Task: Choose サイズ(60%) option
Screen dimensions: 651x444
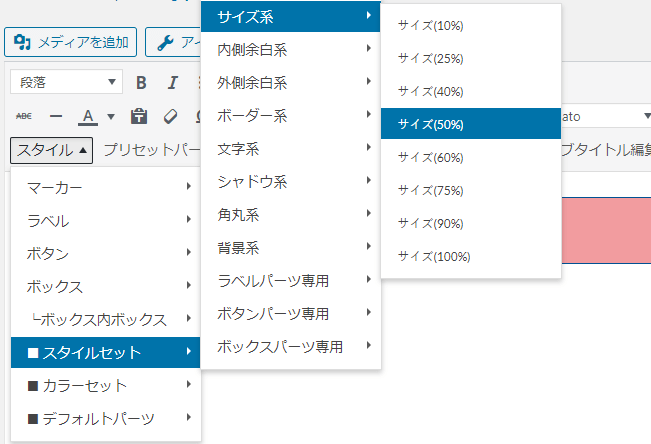Action: (471, 157)
